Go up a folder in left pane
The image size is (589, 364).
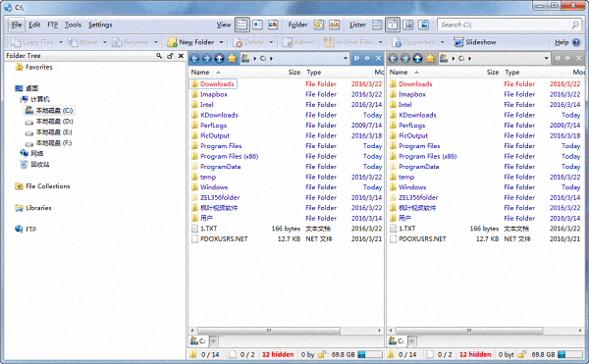coord(219,58)
